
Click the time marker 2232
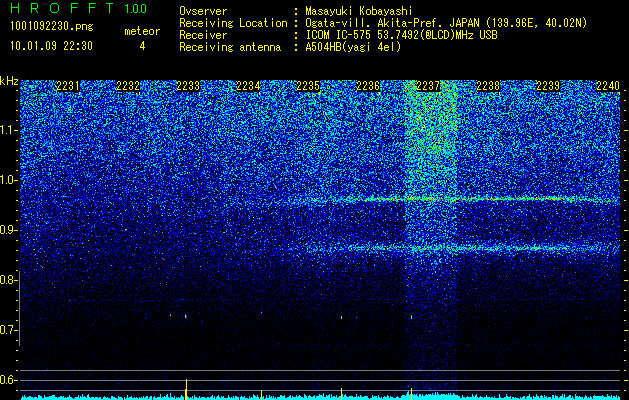pos(128,86)
